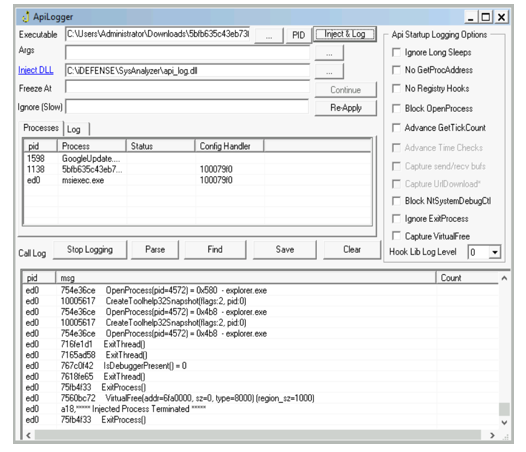Image resolution: width=526 pixels, height=452 pixels.
Task: Select ExitThread() entry at 7618fe65
Action: point(261,376)
